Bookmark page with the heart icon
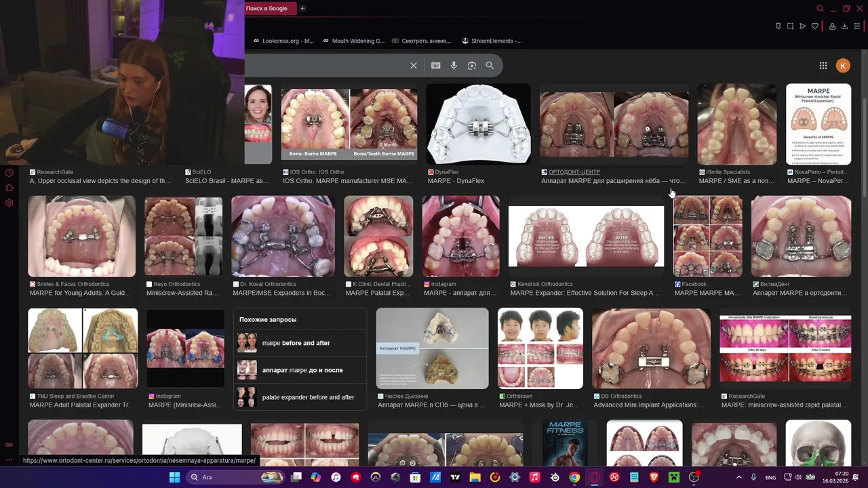868x488 pixels. tap(816, 26)
